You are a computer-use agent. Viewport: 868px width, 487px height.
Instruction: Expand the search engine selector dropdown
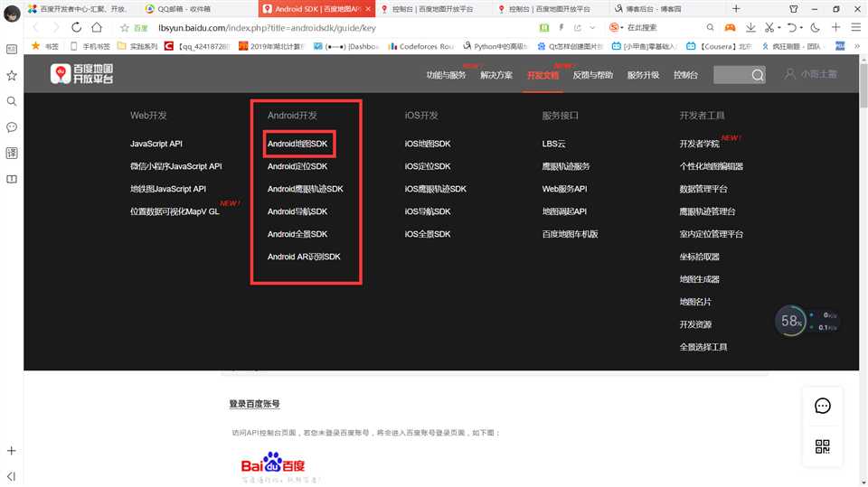pos(622,28)
